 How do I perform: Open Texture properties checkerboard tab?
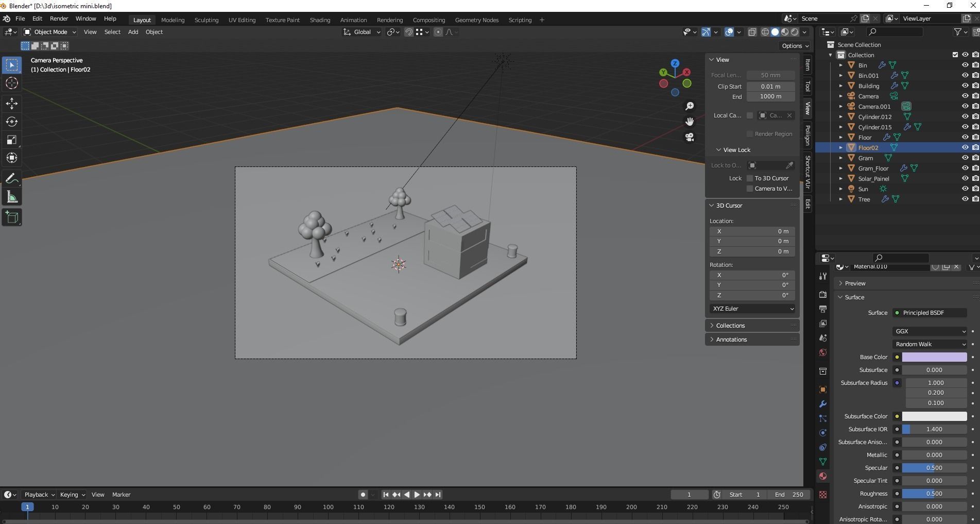pos(823,495)
